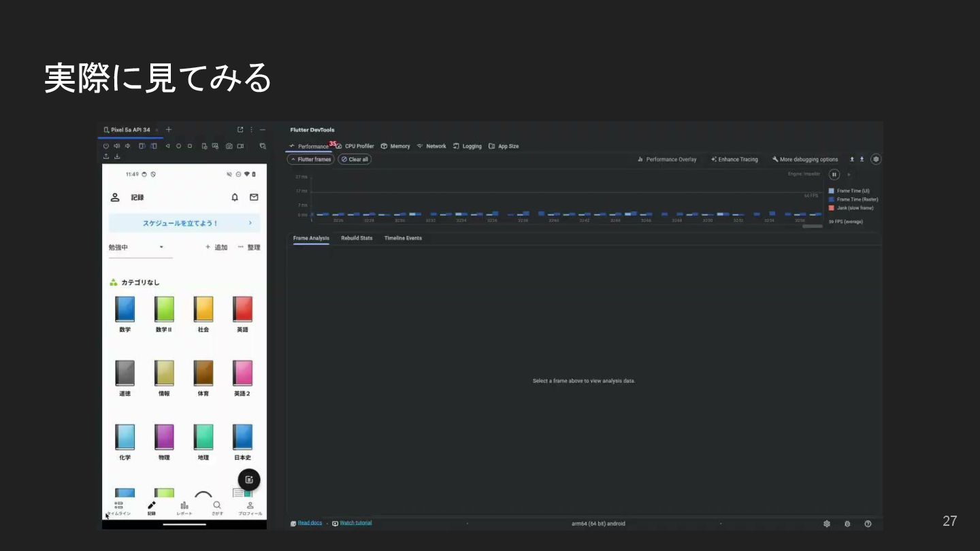Screen dimensions: 980x551
Task: Open emulator kebab options menu
Action: pyautogui.click(x=251, y=130)
